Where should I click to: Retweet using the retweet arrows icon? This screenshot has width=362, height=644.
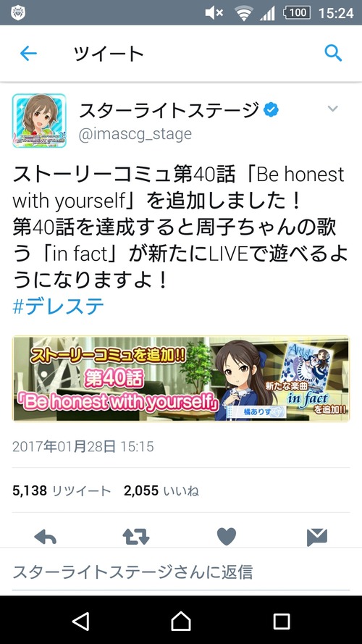click(x=136, y=536)
